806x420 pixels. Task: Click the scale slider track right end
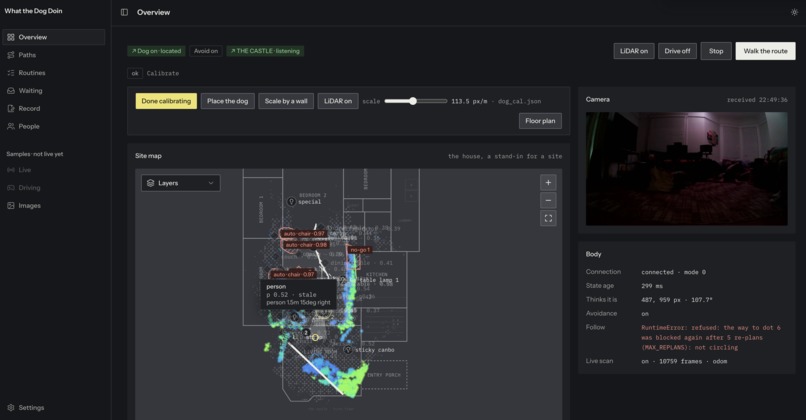[x=445, y=101]
